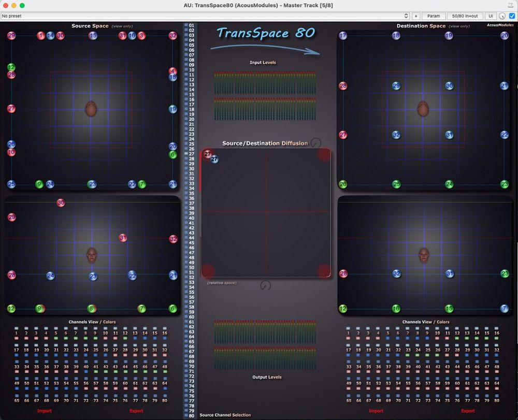
Task: Select blue ball 7 in Destination elevation view
Action: click(504, 308)
